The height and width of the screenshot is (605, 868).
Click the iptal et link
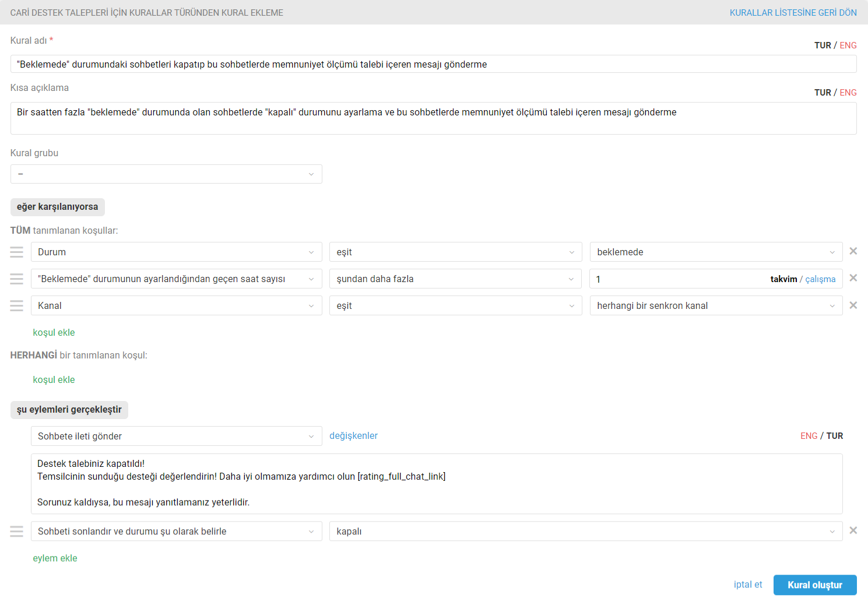[x=748, y=585]
